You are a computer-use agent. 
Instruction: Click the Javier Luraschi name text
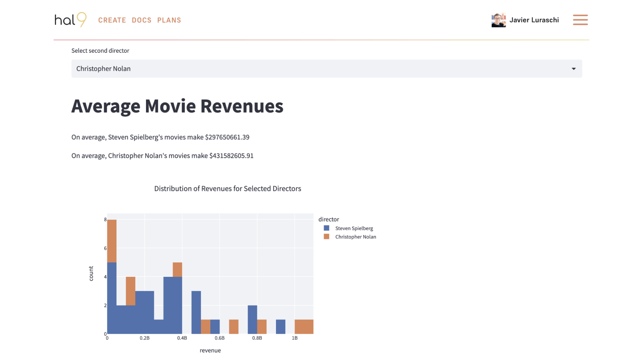[534, 20]
